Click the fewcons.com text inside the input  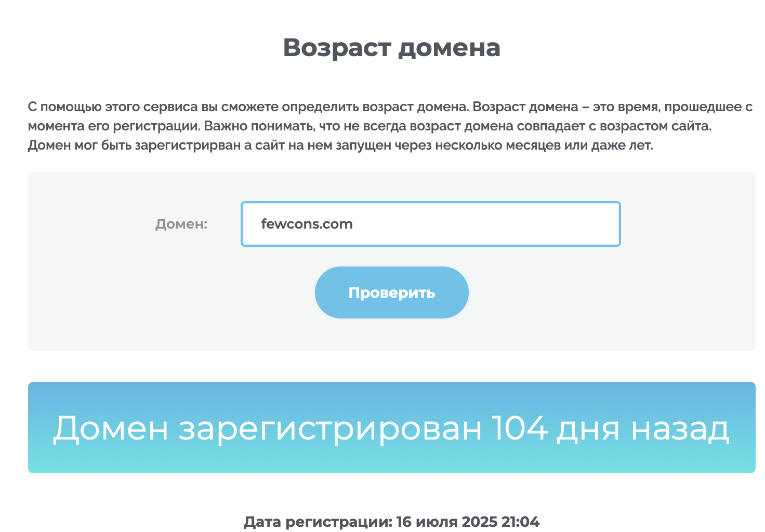click(x=307, y=224)
